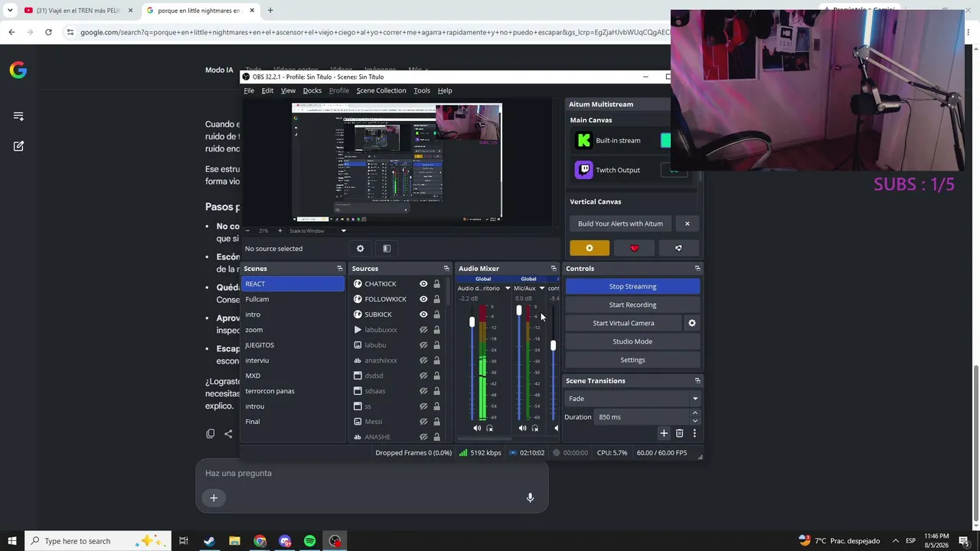Show the anashiixxx source
The height and width of the screenshot is (551, 980).
[423, 360]
